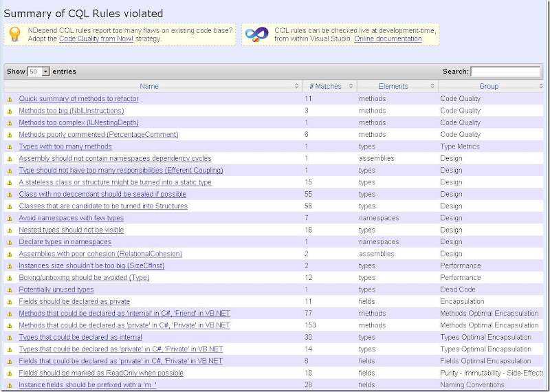Click warning icon beside 'Fields should be declared as private'
The height and width of the screenshot is (392, 550).
10,302
